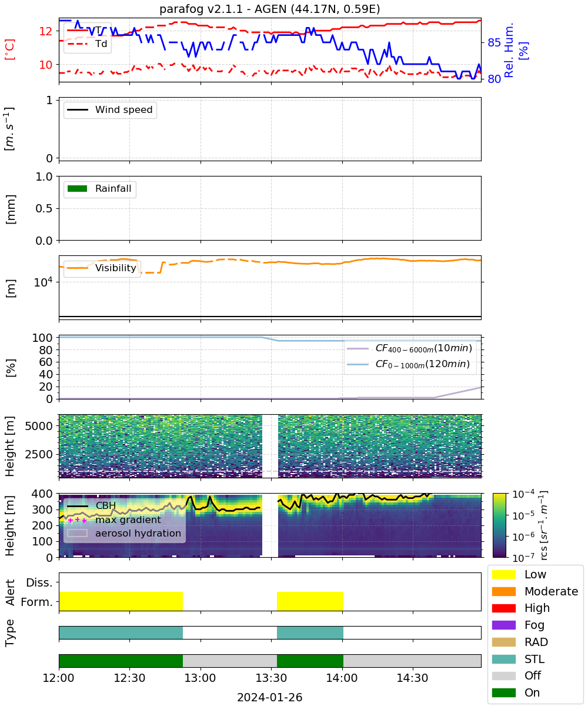Click the Wind speed legend entry
Viewport: 588px width, 706px height.
point(110,109)
